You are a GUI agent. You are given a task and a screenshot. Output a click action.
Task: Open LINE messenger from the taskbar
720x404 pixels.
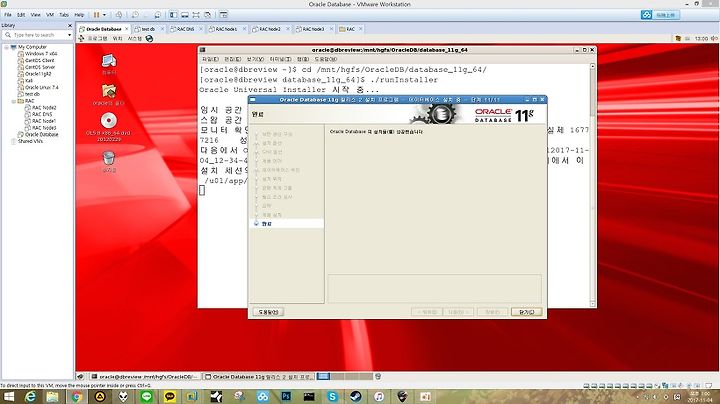point(146,396)
